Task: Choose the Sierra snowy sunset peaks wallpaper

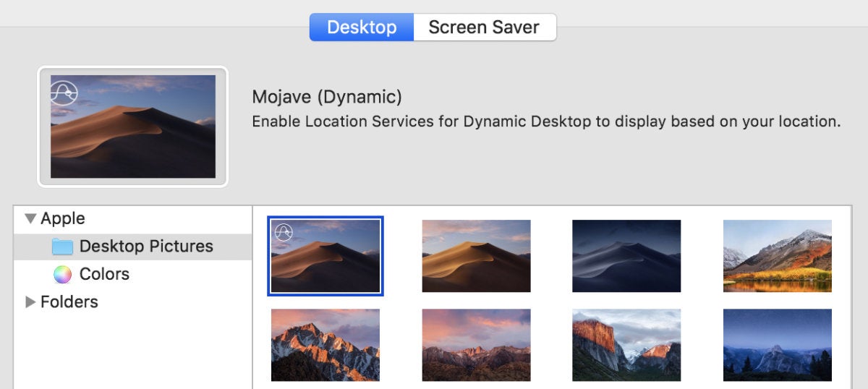Action: pos(325,345)
